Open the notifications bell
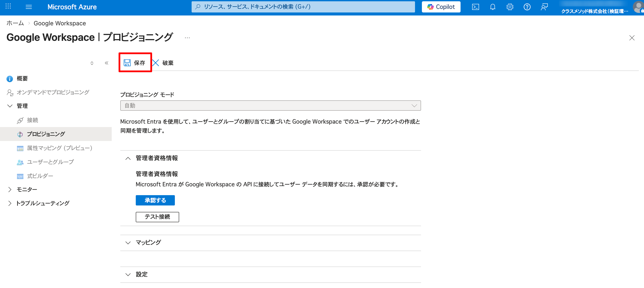 click(x=492, y=7)
